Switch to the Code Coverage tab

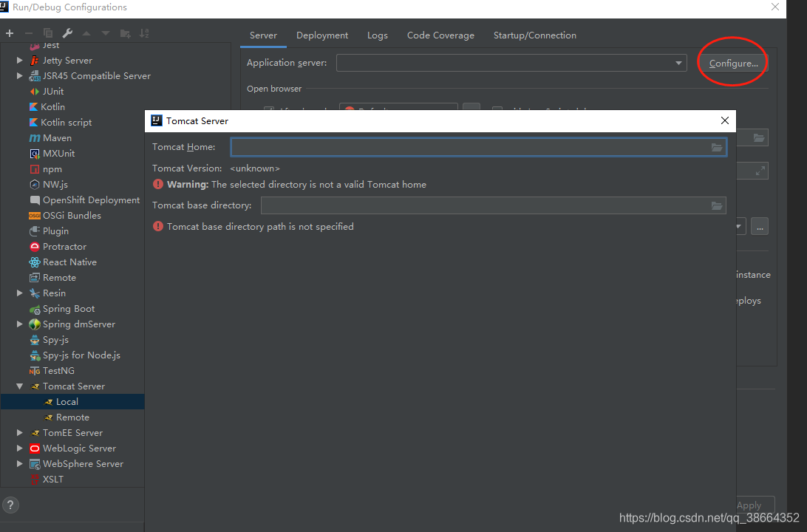click(440, 35)
